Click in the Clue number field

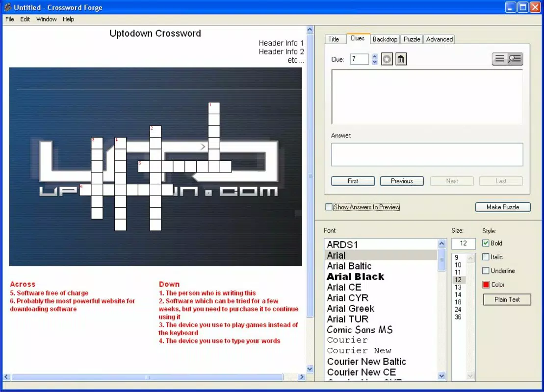[x=360, y=59]
